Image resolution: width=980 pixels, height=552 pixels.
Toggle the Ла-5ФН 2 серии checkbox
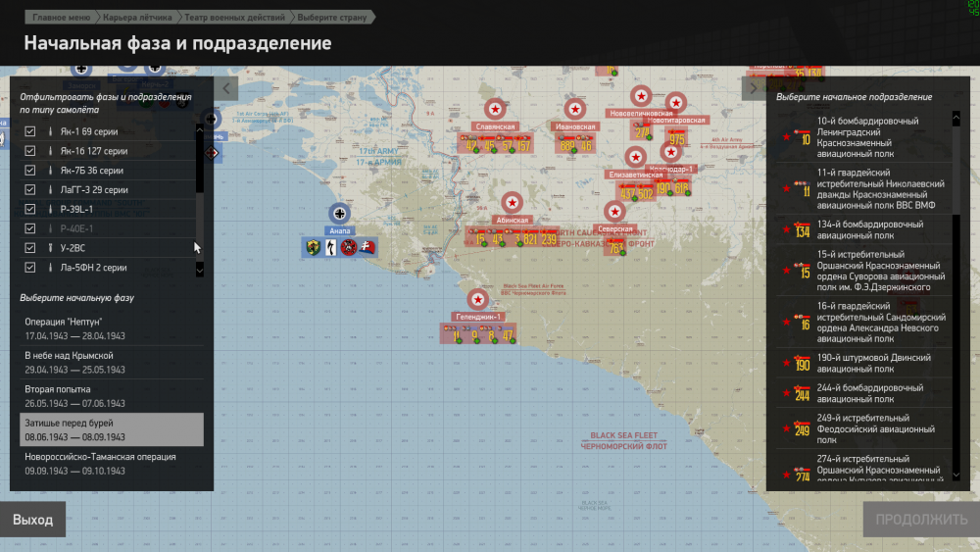click(x=30, y=267)
